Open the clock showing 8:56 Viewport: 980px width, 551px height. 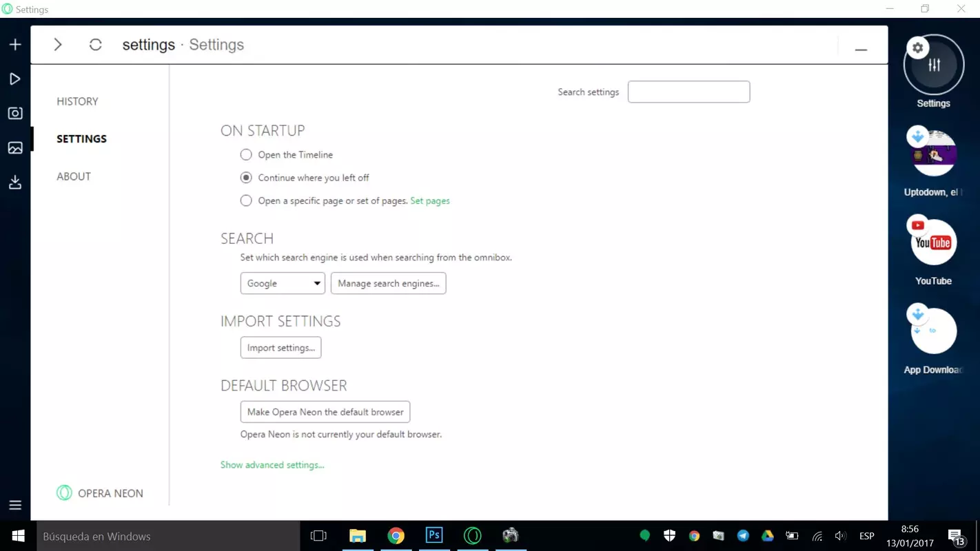point(910,536)
